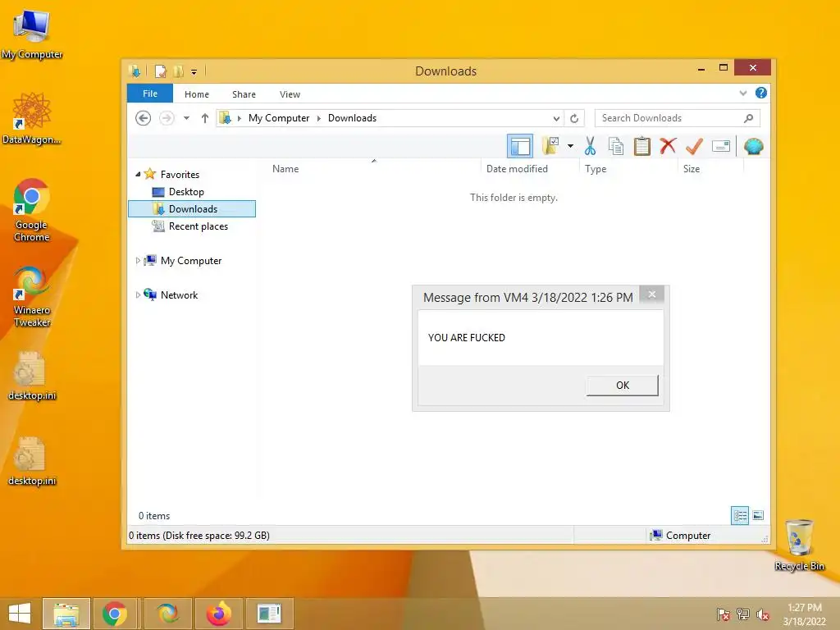
Task: Click the Up one level arrow
Action: pyautogui.click(x=204, y=118)
